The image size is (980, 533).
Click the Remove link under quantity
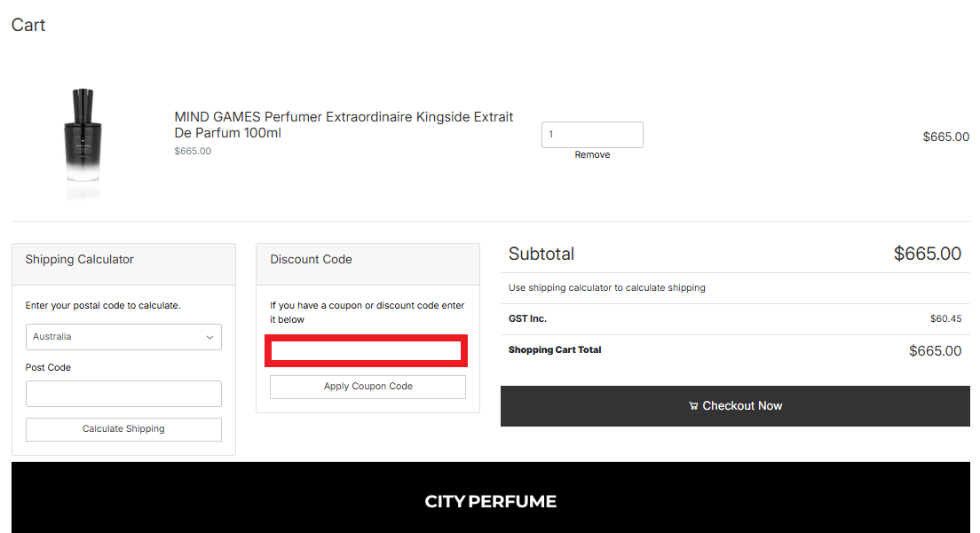[592, 154]
